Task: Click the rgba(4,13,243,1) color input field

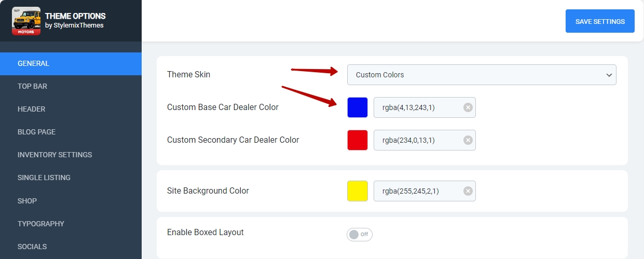Action: pos(418,107)
